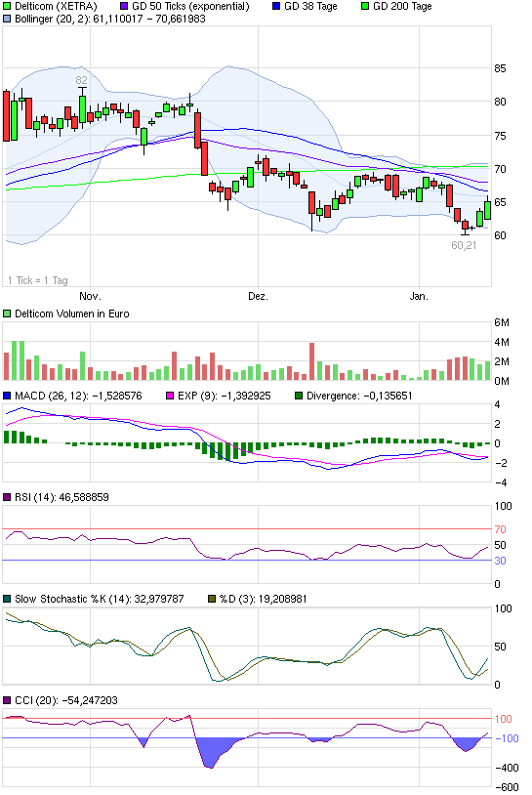The height and width of the screenshot is (795, 532).
Task: Click the 'Dez.' axis label
Action: (x=258, y=296)
